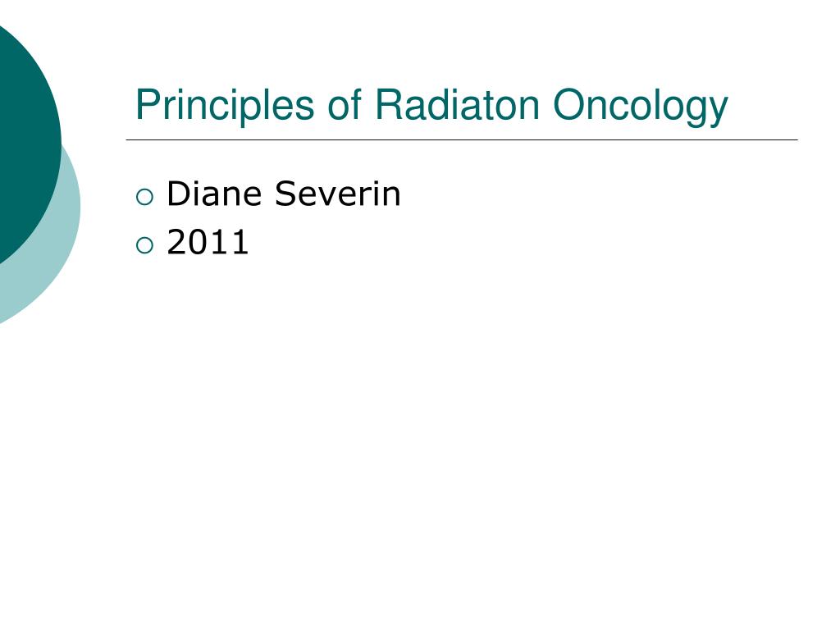Click the hollow bullet beside 2011
Screen dimensions: 840x630
144,245
